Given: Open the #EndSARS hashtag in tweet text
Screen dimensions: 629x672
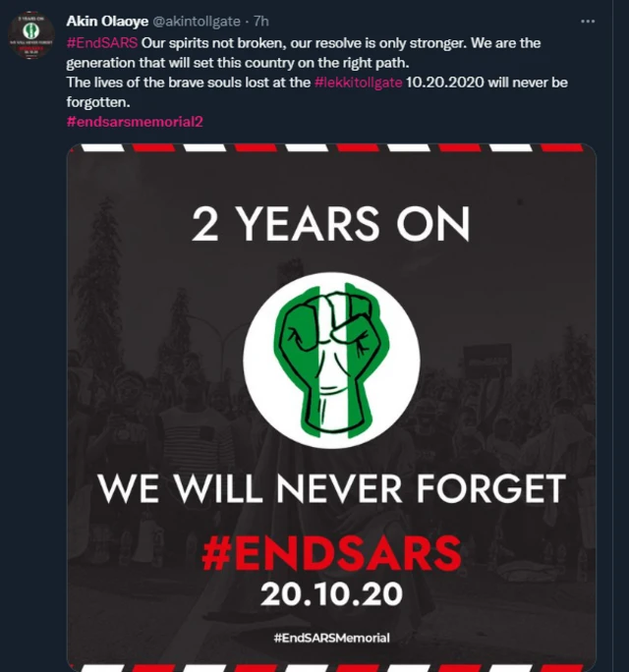Looking at the screenshot, I should [x=102, y=43].
